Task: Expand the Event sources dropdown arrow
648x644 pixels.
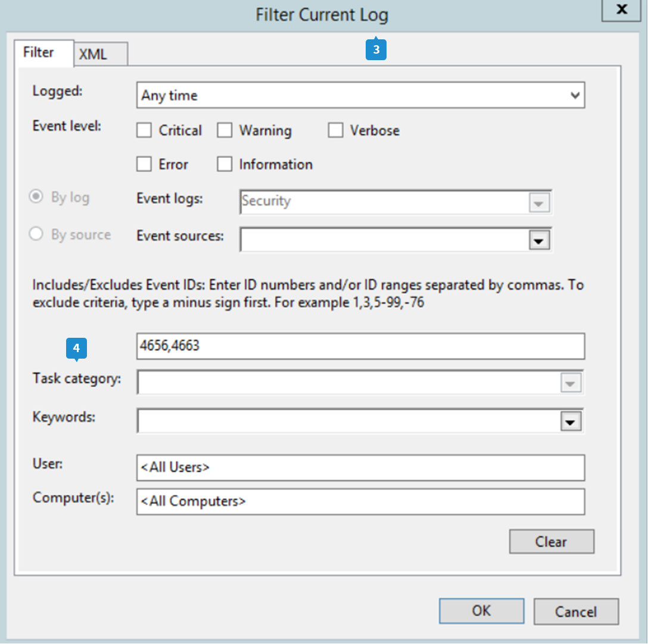Action: click(x=539, y=241)
